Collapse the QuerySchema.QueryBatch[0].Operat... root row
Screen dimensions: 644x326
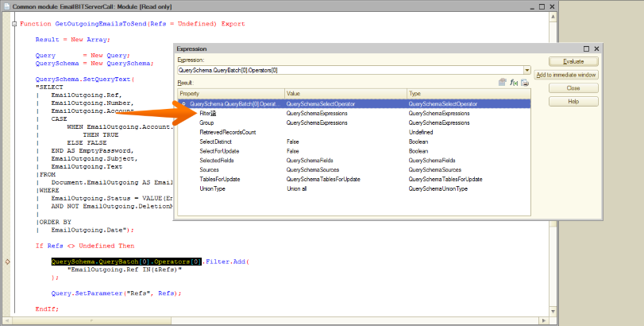click(x=183, y=104)
